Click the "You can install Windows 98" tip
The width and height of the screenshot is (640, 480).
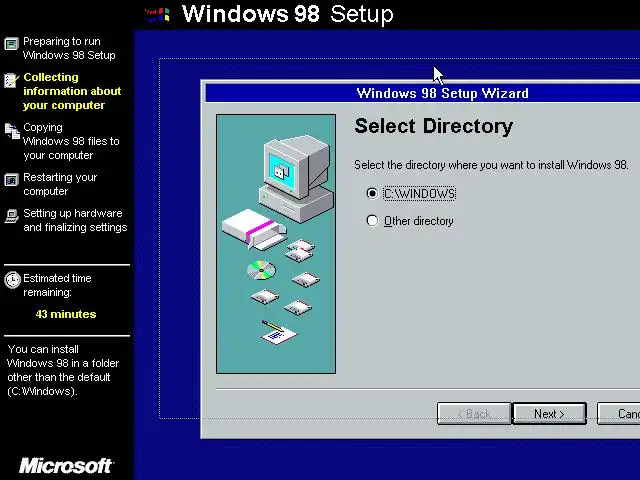(63, 370)
